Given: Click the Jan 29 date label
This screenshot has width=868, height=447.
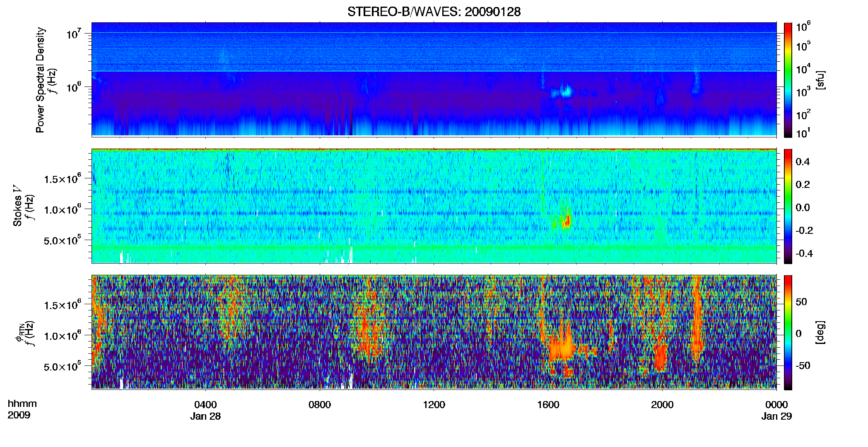Looking at the screenshot, I should tap(776, 416).
